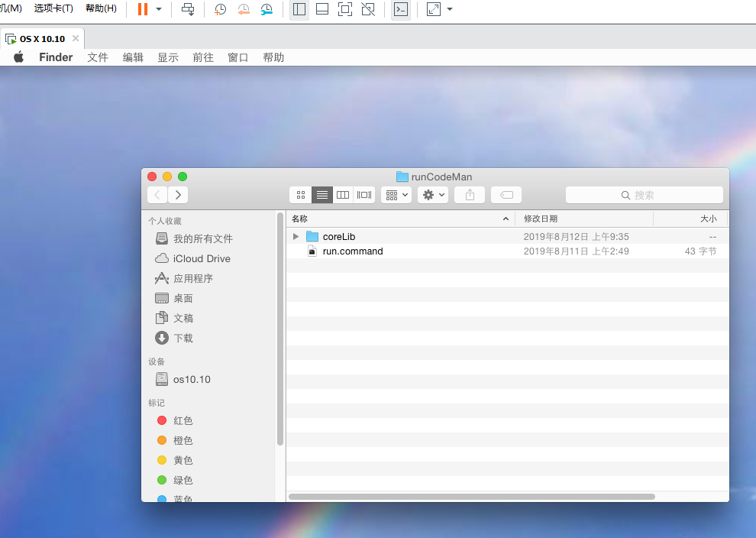Image resolution: width=756 pixels, height=538 pixels.
Task: Open the Apple menu
Action: [x=18, y=57]
